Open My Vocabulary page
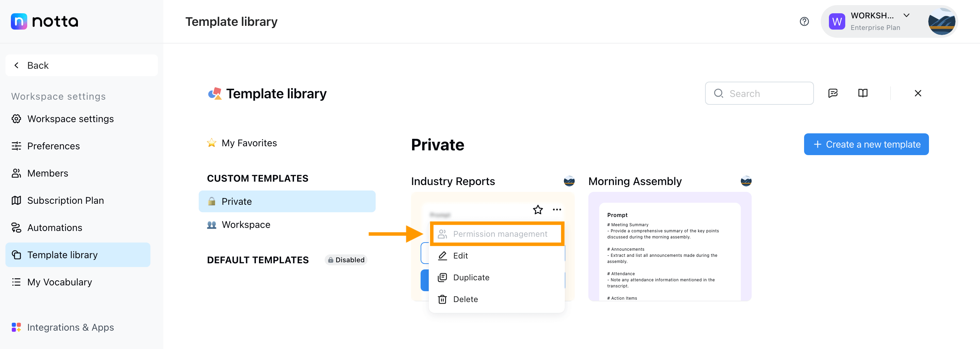Image resolution: width=980 pixels, height=349 pixels. point(78,282)
